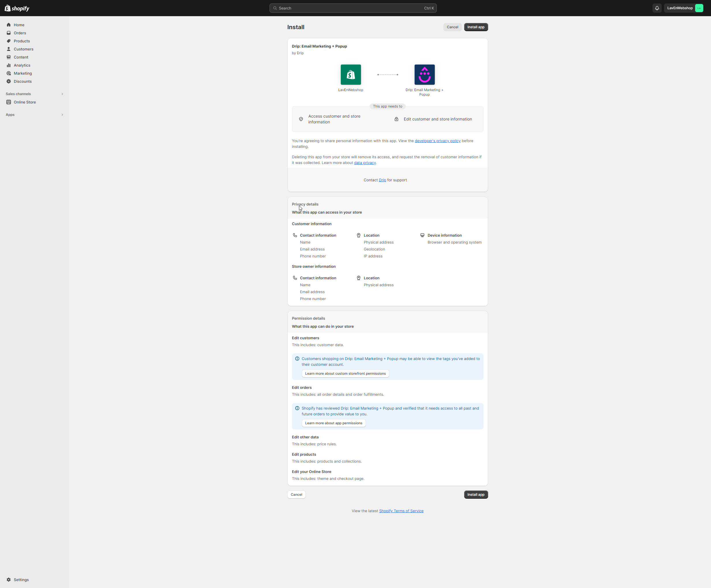Go to Customers in the sidebar

pyautogui.click(x=23, y=49)
